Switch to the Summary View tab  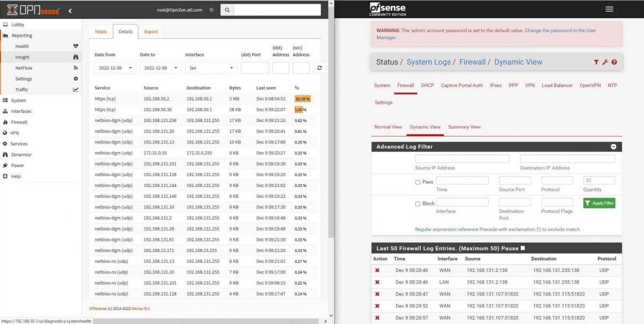click(465, 127)
